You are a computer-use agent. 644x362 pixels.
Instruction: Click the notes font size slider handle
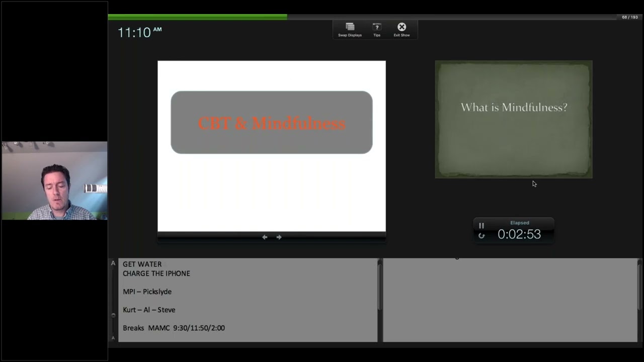click(113, 315)
